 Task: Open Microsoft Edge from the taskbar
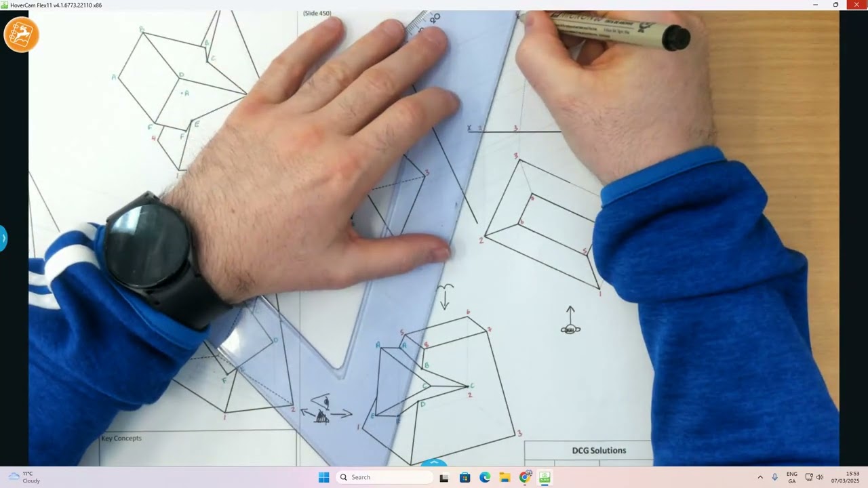485,477
